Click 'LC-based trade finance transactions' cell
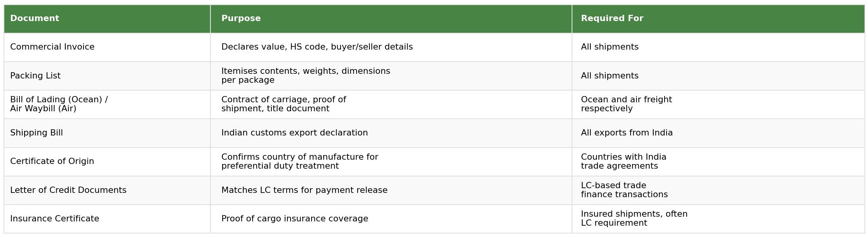Image resolution: width=868 pixels, height=237 pixels. (x=718, y=190)
